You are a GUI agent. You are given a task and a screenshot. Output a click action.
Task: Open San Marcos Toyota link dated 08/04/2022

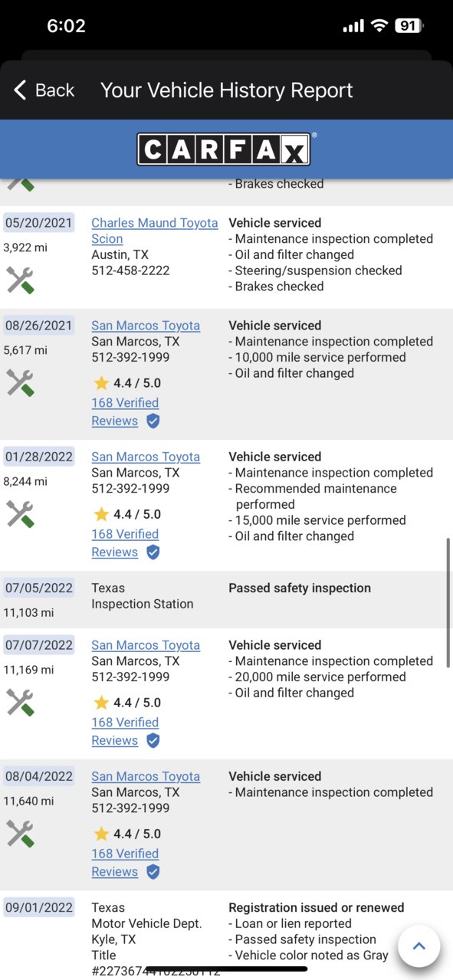click(x=146, y=776)
